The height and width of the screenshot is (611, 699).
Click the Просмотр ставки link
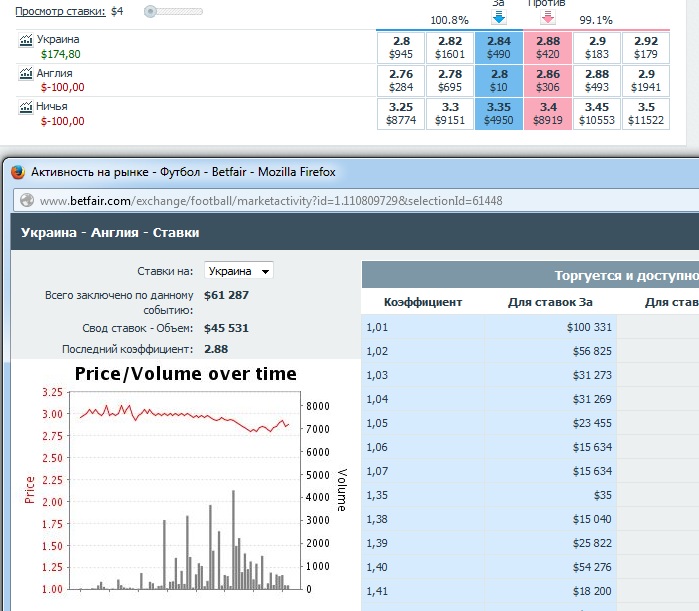tap(60, 11)
